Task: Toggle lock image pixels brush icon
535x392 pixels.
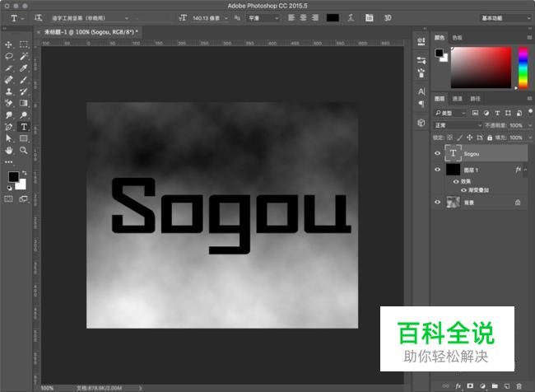Action: point(460,138)
